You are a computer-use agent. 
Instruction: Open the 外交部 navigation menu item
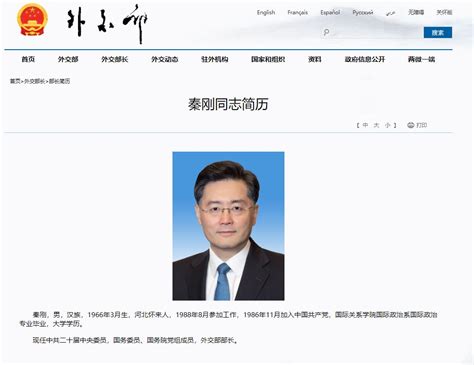(x=68, y=59)
